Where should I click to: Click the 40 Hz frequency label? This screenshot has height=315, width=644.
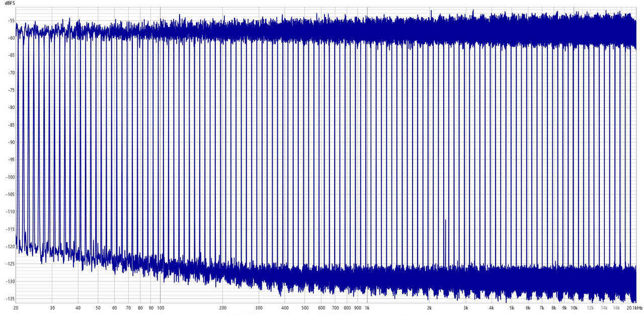(78, 307)
